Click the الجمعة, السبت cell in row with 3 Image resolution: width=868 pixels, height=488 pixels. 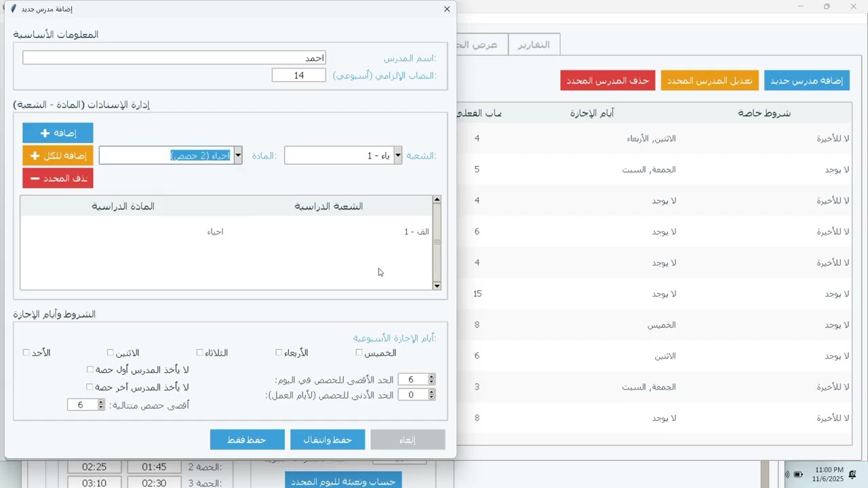tap(649, 387)
